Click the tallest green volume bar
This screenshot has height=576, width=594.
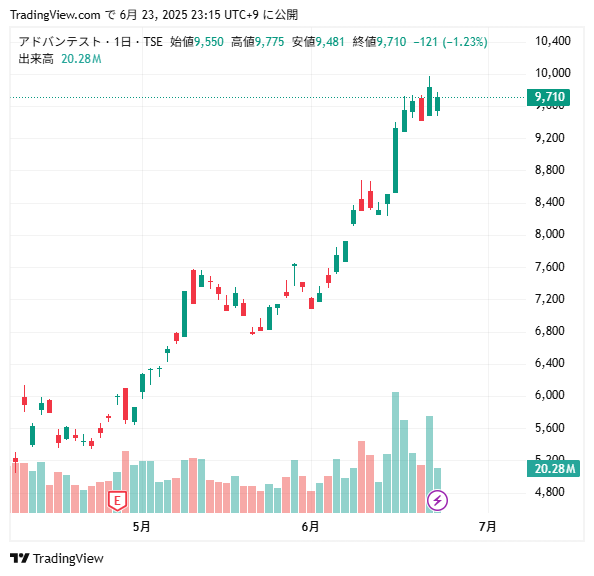(x=395, y=452)
